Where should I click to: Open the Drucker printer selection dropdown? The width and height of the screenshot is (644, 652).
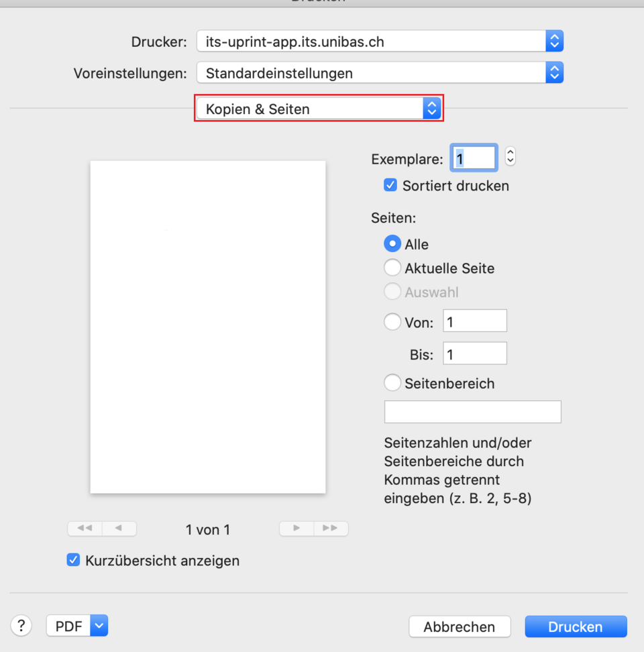click(x=376, y=41)
